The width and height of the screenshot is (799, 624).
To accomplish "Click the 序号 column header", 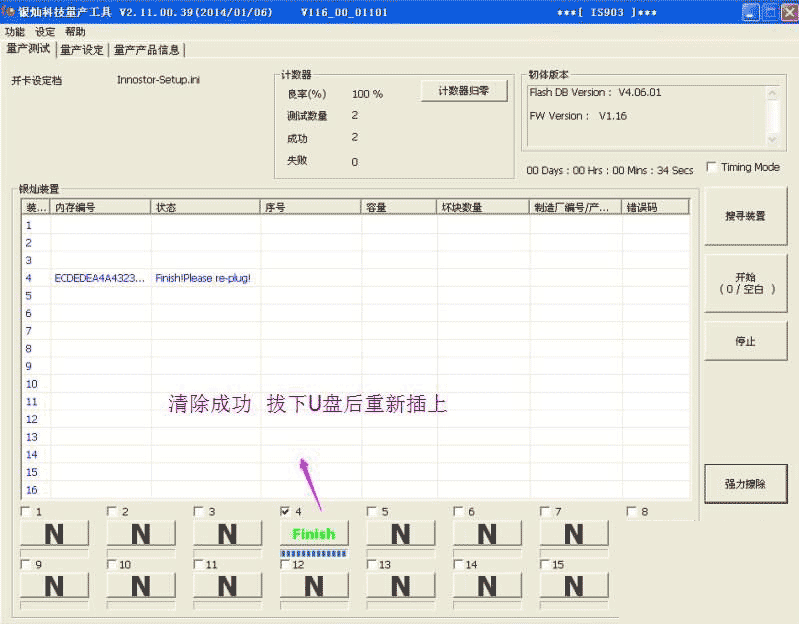I will [310, 207].
